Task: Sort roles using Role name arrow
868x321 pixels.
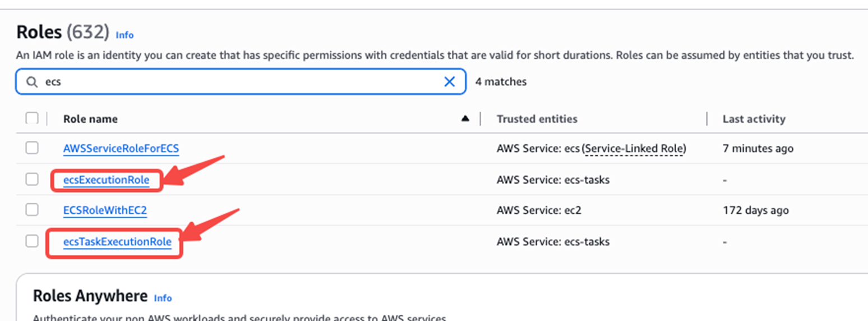Action: pos(465,118)
